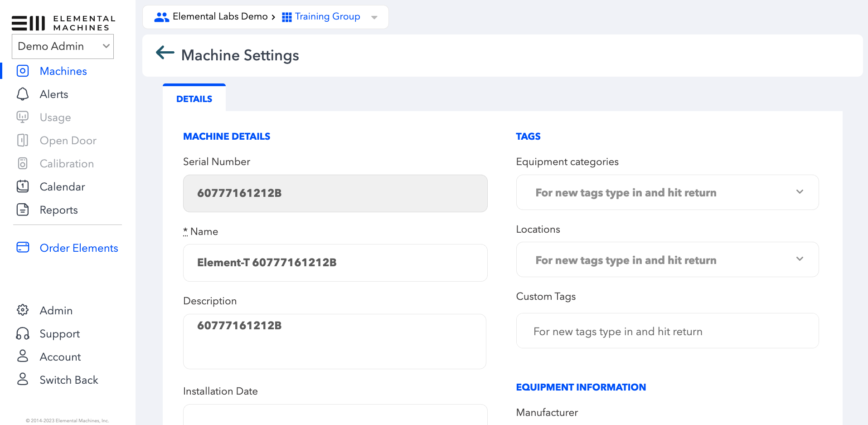868x425 pixels.
Task: Open the Account page
Action: click(x=60, y=357)
